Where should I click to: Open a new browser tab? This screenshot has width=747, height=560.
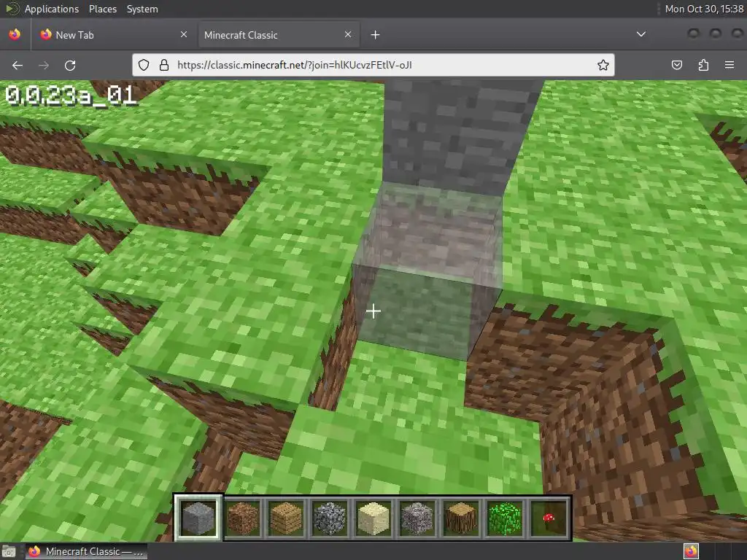[x=376, y=35]
